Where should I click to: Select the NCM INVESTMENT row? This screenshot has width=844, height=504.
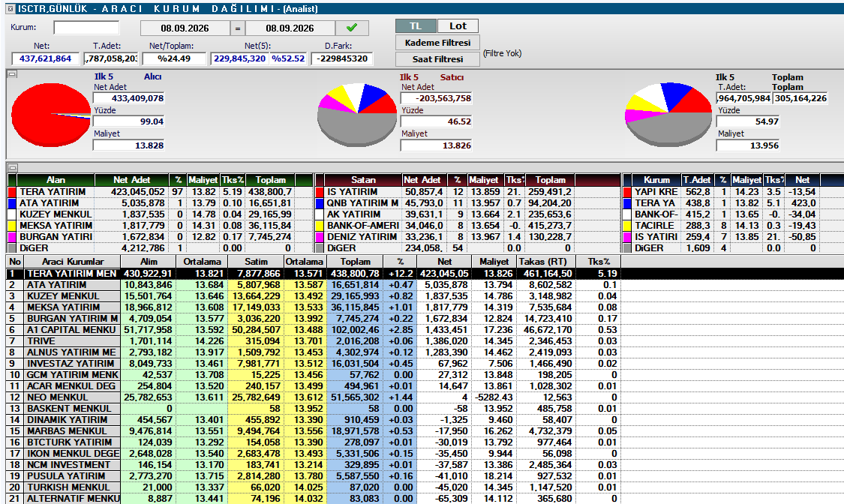click(x=314, y=465)
